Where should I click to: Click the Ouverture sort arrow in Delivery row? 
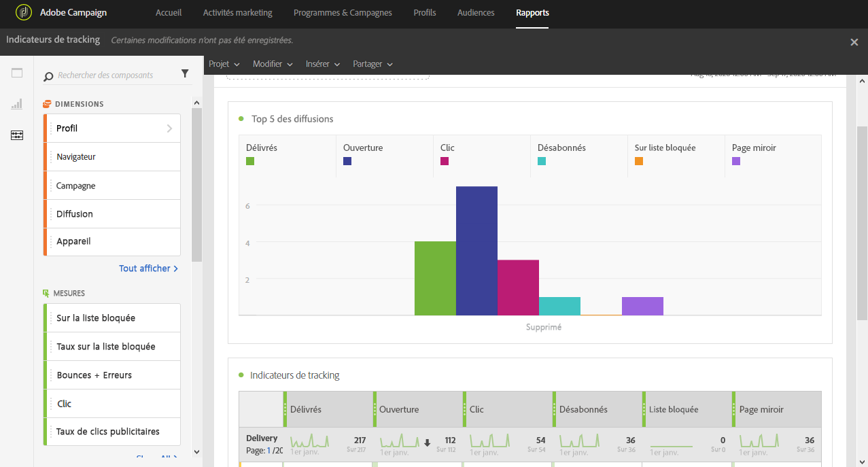(x=427, y=443)
